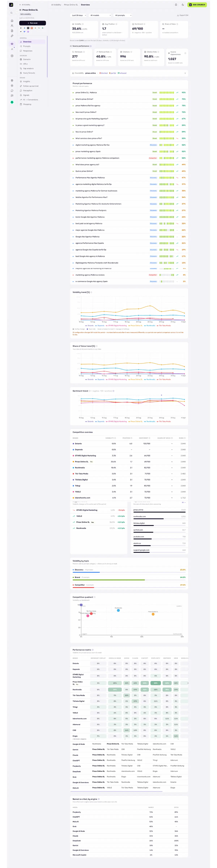Open notifications bell in the top bar
Viewport: 217px width, 868px height.
click(176, 5)
